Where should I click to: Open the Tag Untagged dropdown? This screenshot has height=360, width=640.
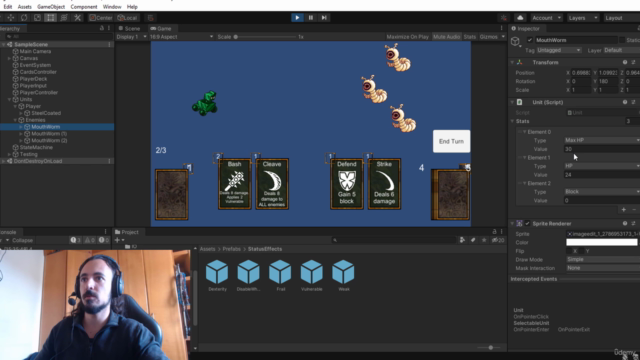tap(558, 50)
